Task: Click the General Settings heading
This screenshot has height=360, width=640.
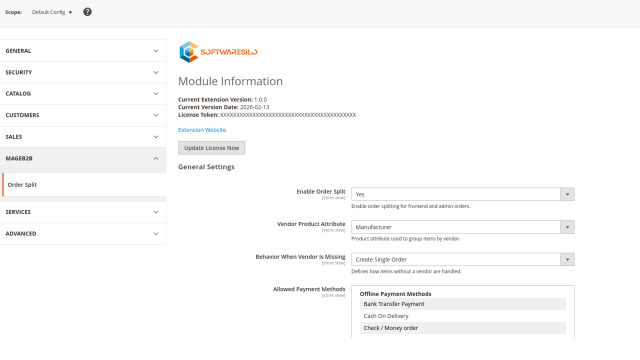Action: (x=206, y=167)
